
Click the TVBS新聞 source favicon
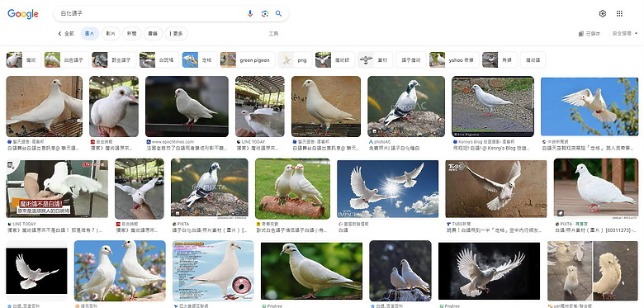(448, 225)
